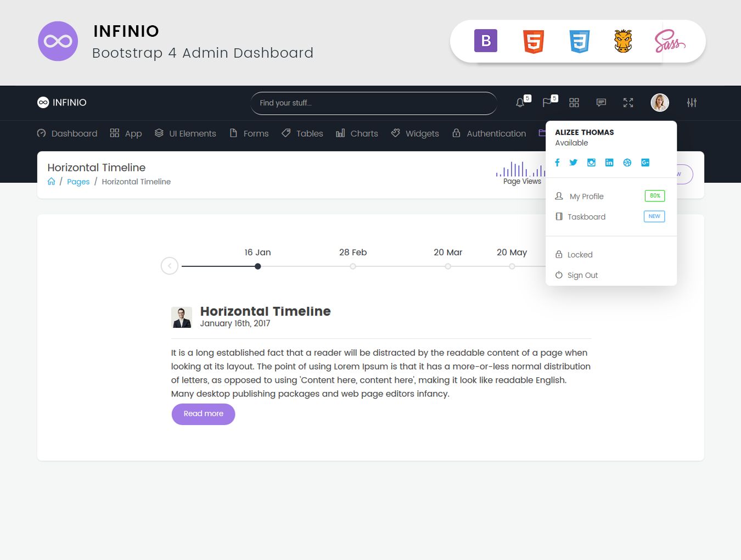The height and width of the screenshot is (560, 741).
Task: Click the home icon in the breadcrumb
Action: (51, 181)
